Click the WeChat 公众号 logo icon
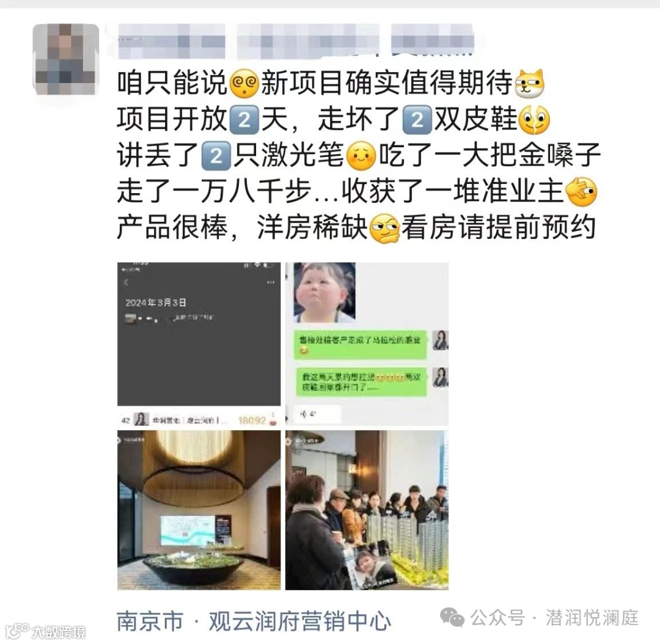The image size is (660, 644). pos(452,618)
